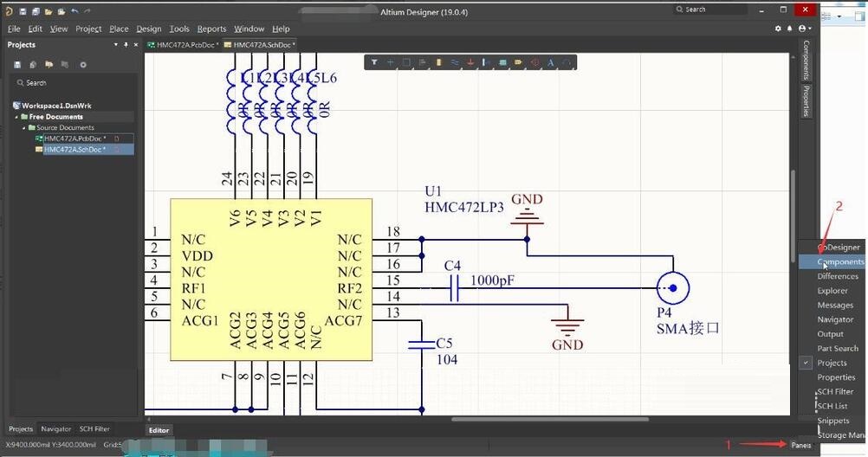Click the Redo arrow
This screenshot has height=457, width=868.
(87, 11)
